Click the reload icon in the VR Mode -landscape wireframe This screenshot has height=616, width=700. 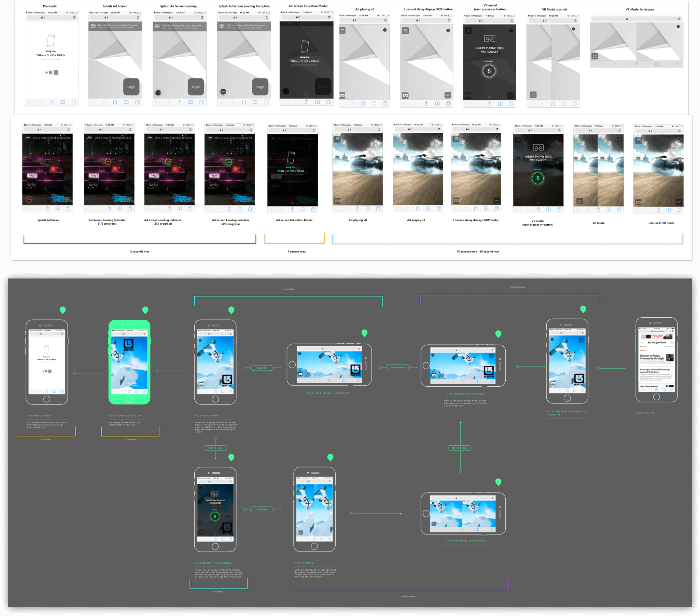(x=679, y=19)
